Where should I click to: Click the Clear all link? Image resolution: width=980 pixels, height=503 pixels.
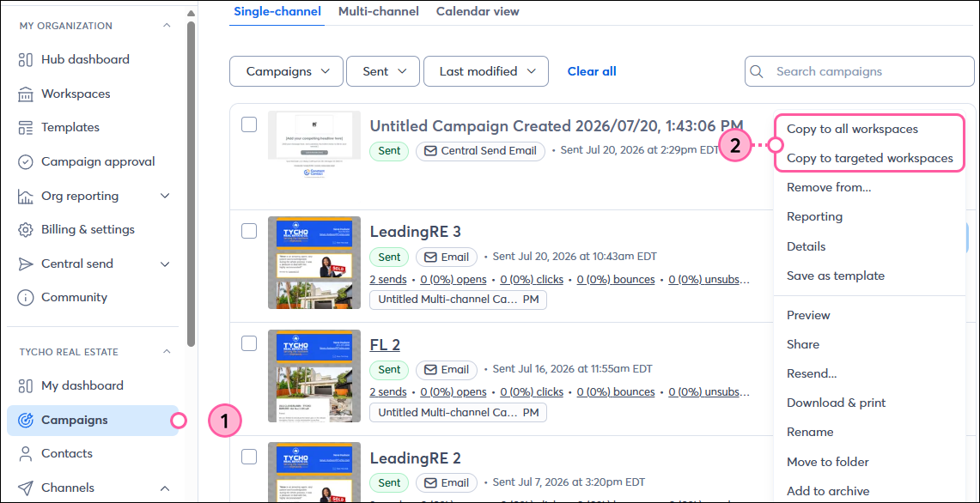point(591,71)
